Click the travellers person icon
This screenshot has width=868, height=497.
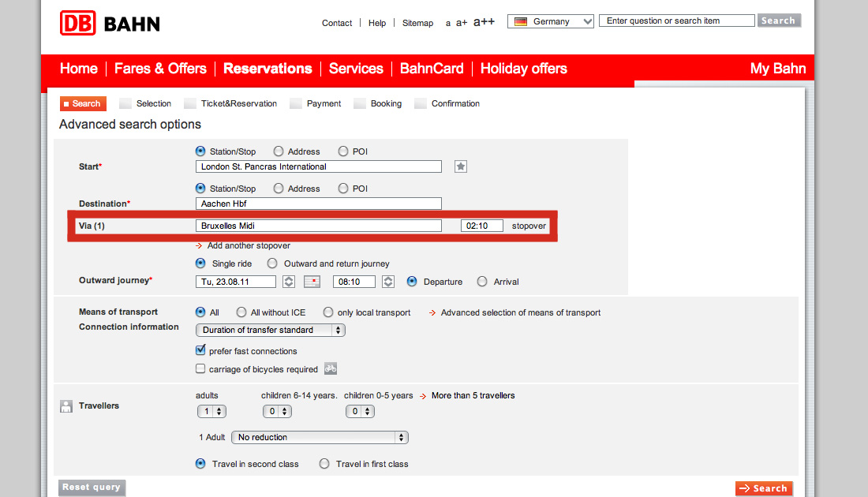point(66,406)
